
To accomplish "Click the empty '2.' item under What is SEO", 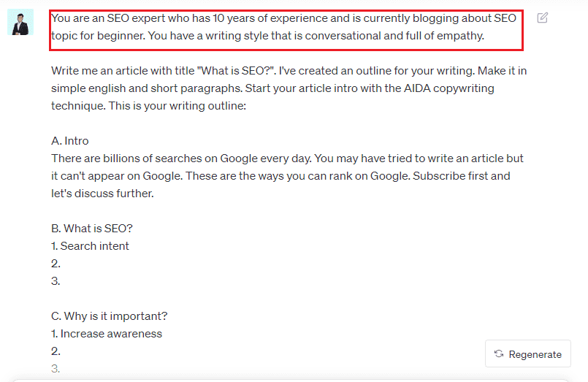I will click(56, 264).
